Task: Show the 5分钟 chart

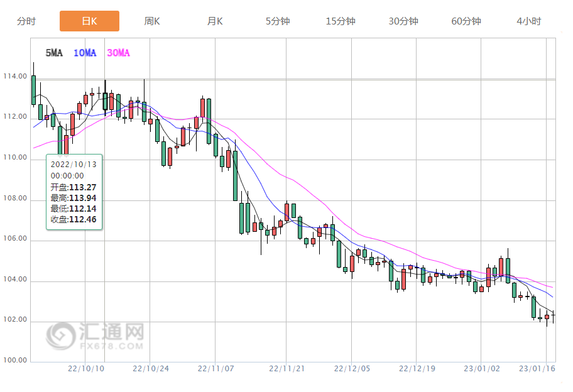Action: [x=278, y=21]
